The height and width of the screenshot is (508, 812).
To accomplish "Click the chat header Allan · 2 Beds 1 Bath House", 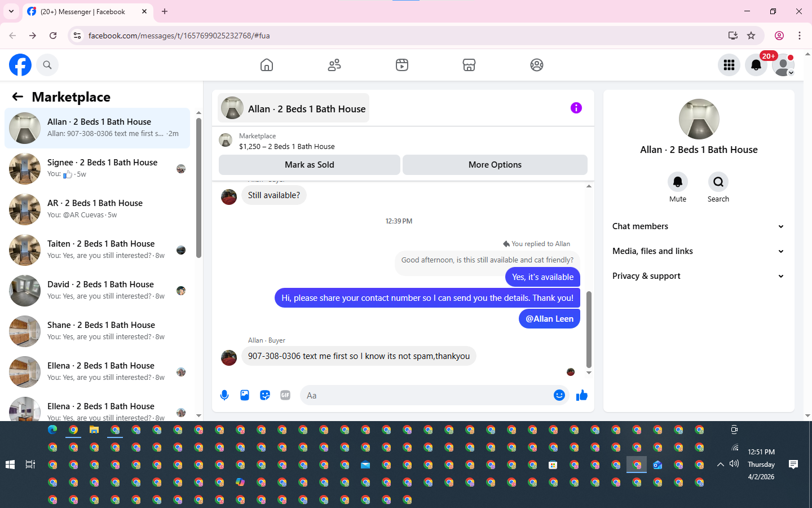I will [x=293, y=108].
